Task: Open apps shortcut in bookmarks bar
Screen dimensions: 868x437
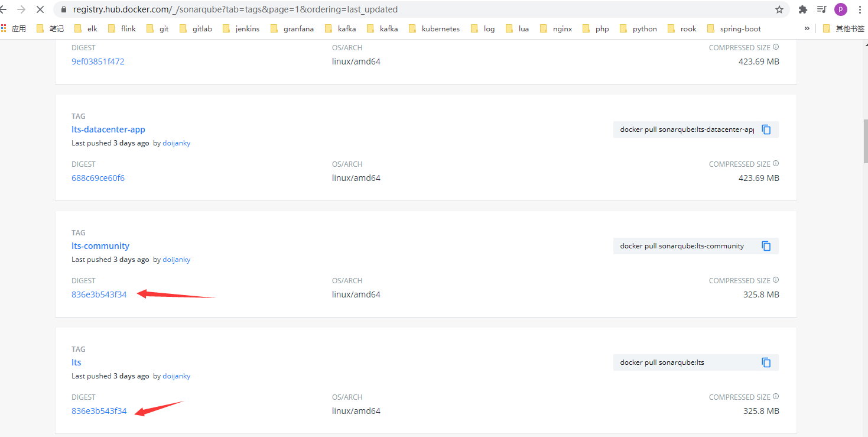Action: pyautogui.click(x=14, y=28)
